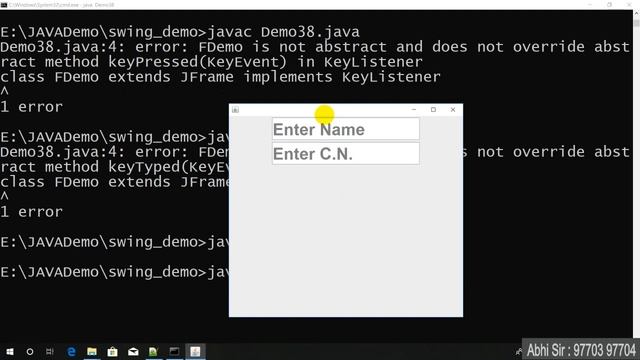Viewport: 640px width, 360px height.
Task: Click the last E:\JAVADemo\swing_demo prompt line
Action: point(114,272)
